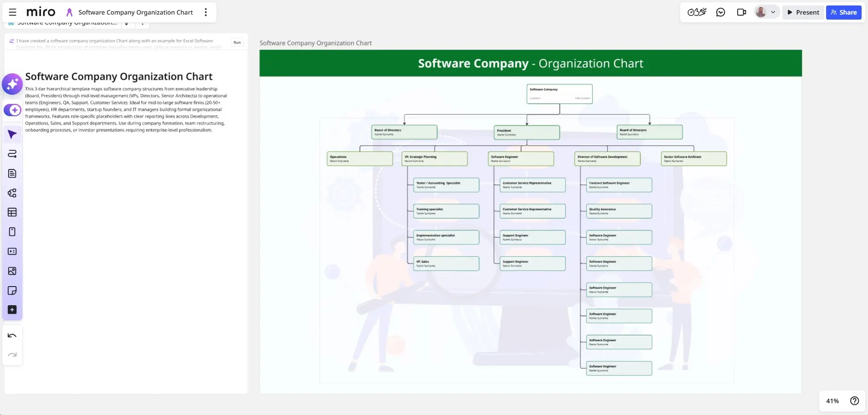Choose the document tool in sidebar
Image resolution: width=868 pixels, height=415 pixels.
point(12,174)
